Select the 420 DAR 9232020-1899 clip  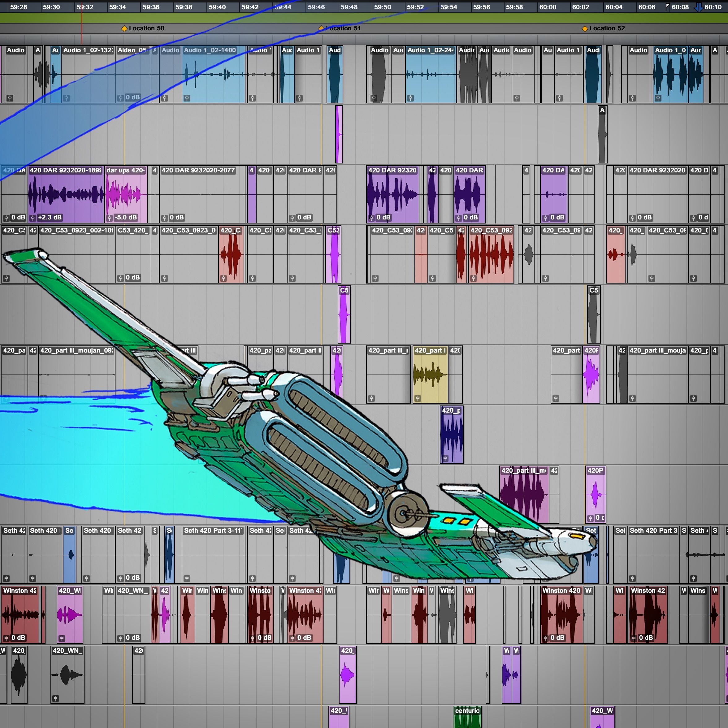[66, 194]
